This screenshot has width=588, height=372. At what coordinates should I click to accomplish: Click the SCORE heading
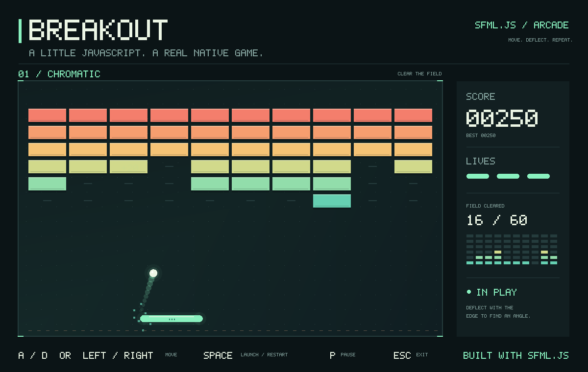pyautogui.click(x=481, y=96)
